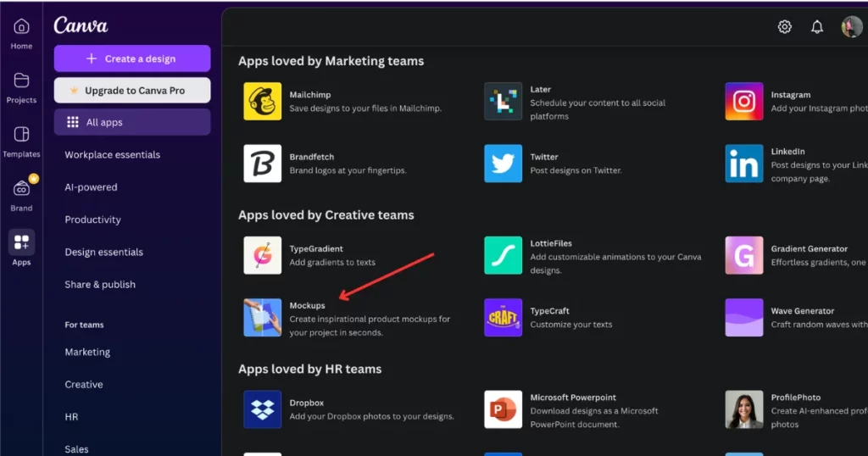Open the Gradient Generator app icon
The width and height of the screenshot is (868, 456).
coord(744,255)
